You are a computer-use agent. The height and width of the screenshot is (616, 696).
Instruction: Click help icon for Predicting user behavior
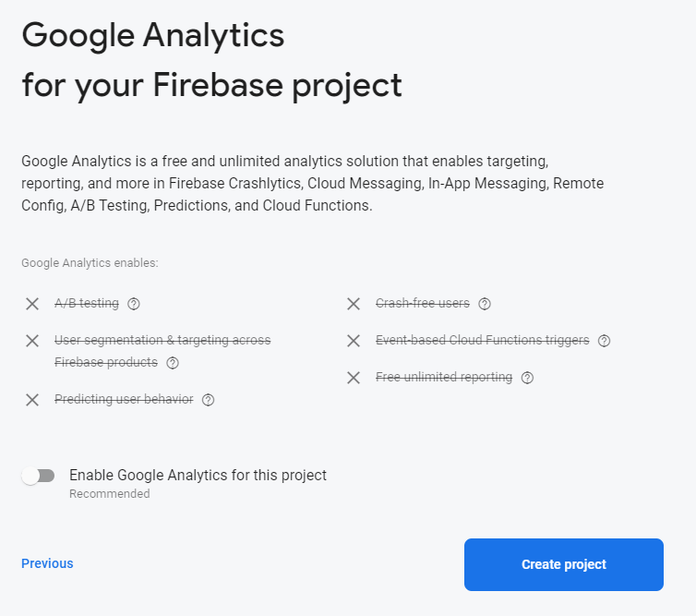[x=209, y=400]
